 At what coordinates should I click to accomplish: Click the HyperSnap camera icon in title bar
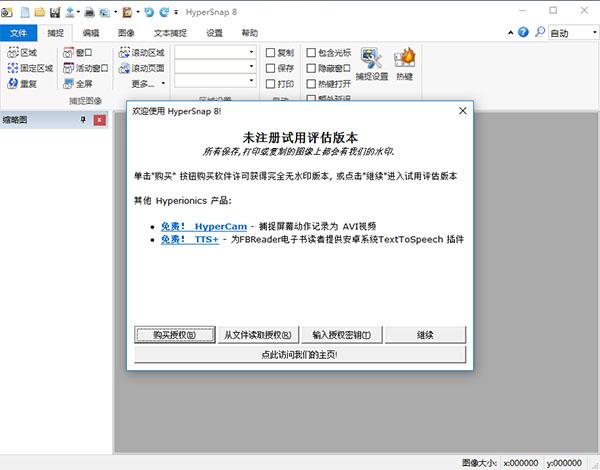click(7, 12)
